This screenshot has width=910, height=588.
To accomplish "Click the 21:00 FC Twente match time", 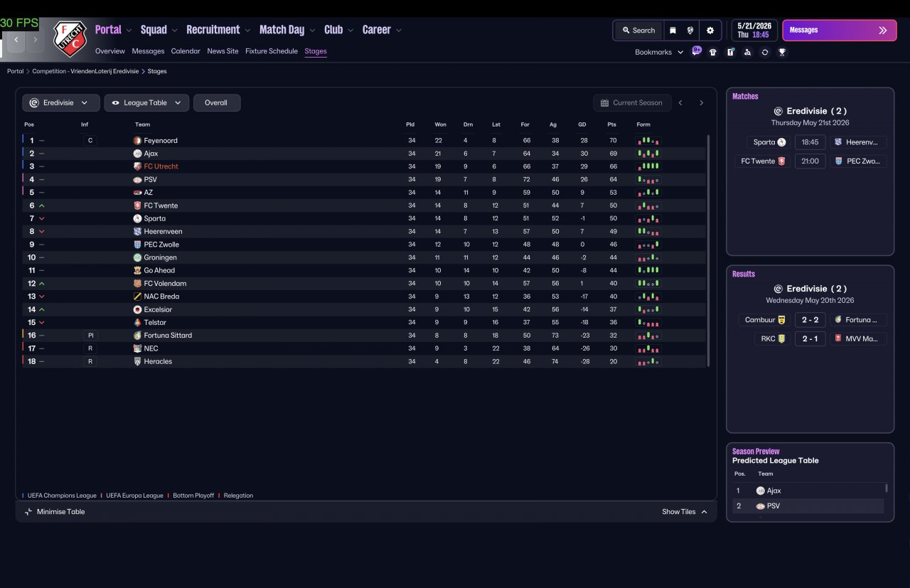I will click(x=810, y=161).
